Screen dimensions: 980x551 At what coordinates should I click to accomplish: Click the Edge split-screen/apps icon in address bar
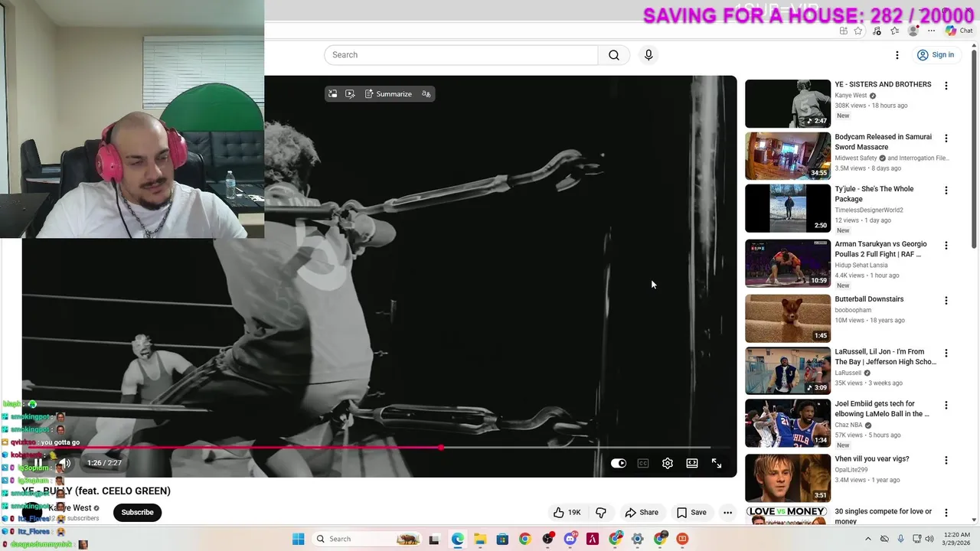pos(843,31)
